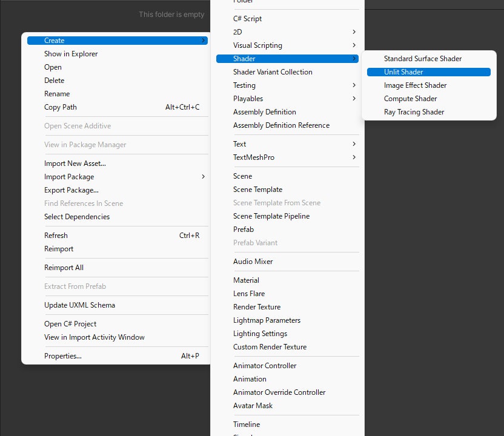Image resolution: width=504 pixels, height=436 pixels.
Task: Expand the TextMeshPro submenu arrow
Action: coord(354,157)
